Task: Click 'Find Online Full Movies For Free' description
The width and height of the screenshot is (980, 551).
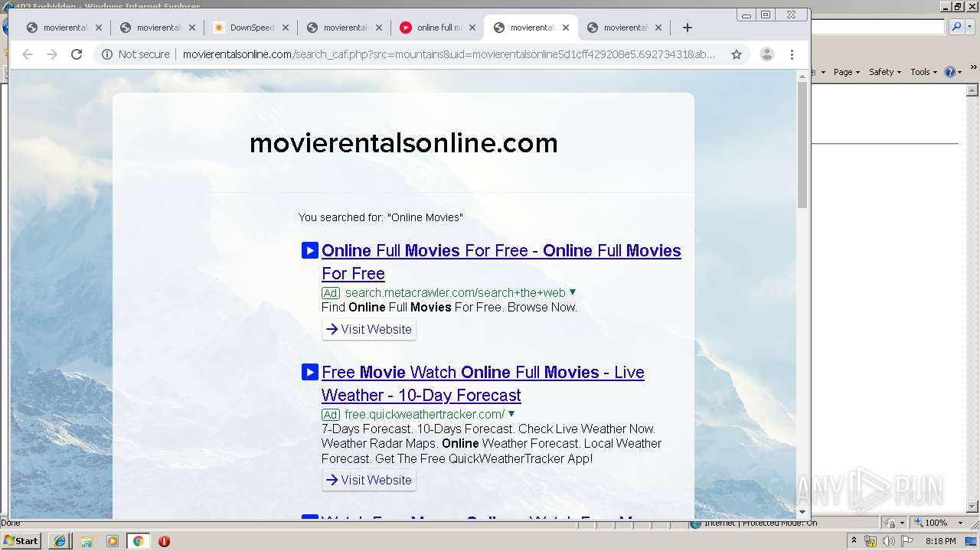Action: point(449,307)
